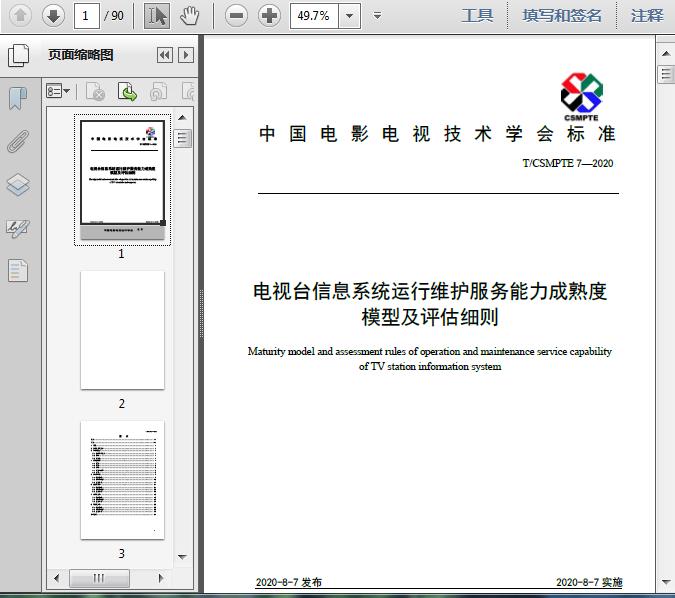Image resolution: width=675 pixels, height=598 pixels.
Task: Open the Bookmarks sidebar panel
Action: (18, 99)
